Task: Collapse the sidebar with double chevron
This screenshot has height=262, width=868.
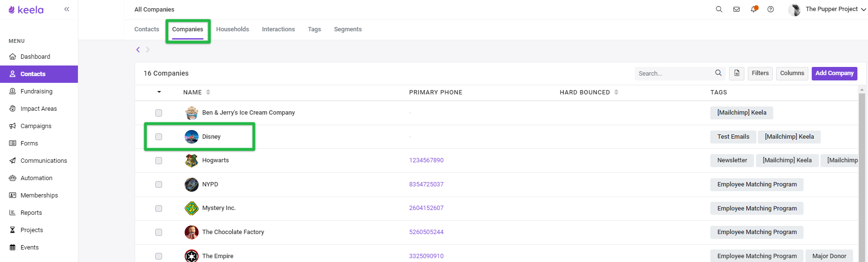Action: [67, 9]
